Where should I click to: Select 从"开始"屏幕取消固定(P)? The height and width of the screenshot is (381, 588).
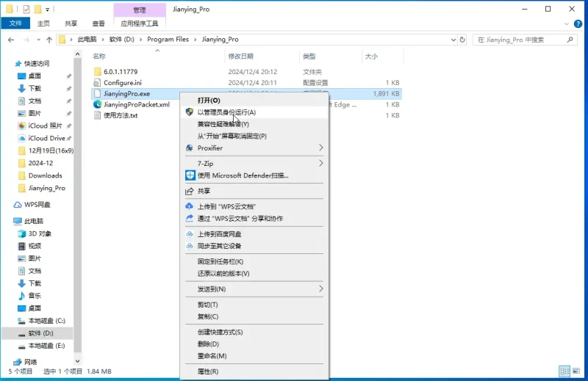254,136
